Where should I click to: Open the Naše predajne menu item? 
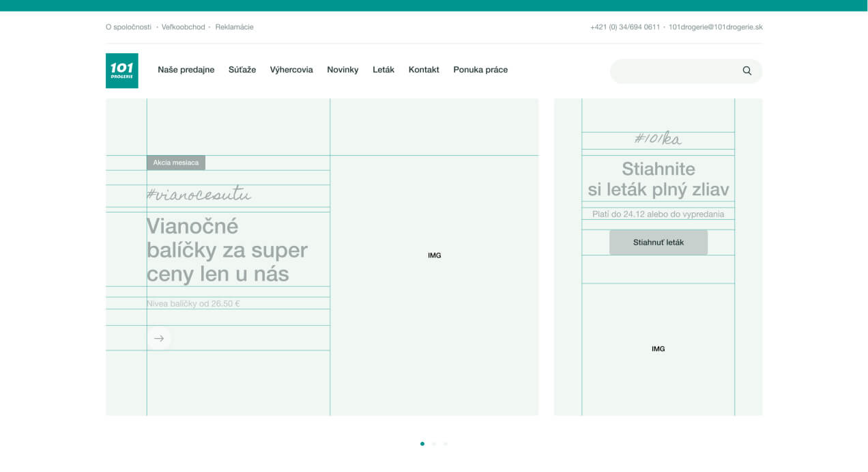[186, 70]
